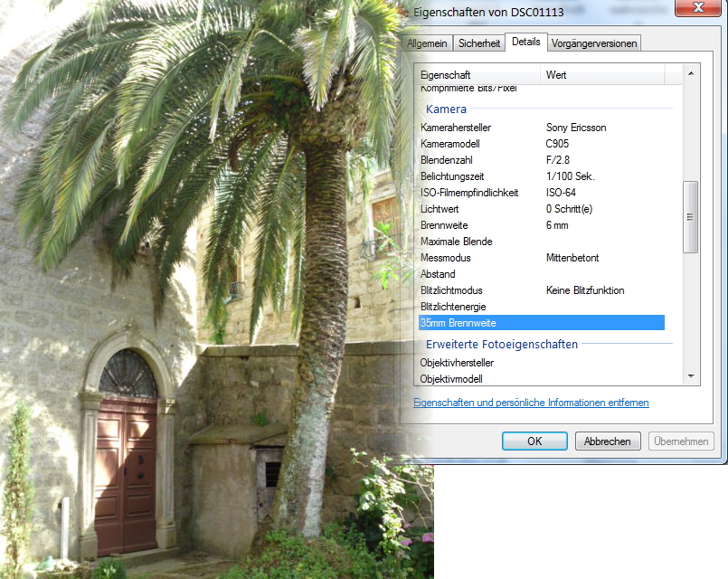Screen dimensions: 728x579
Task: Select the Maximale Blende row
Action: coord(542,241)
